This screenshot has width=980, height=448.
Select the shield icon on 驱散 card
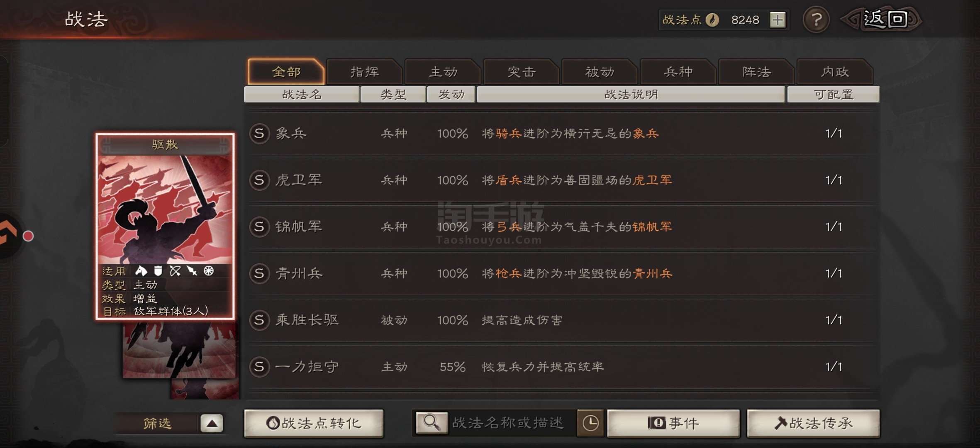(158, 271)
